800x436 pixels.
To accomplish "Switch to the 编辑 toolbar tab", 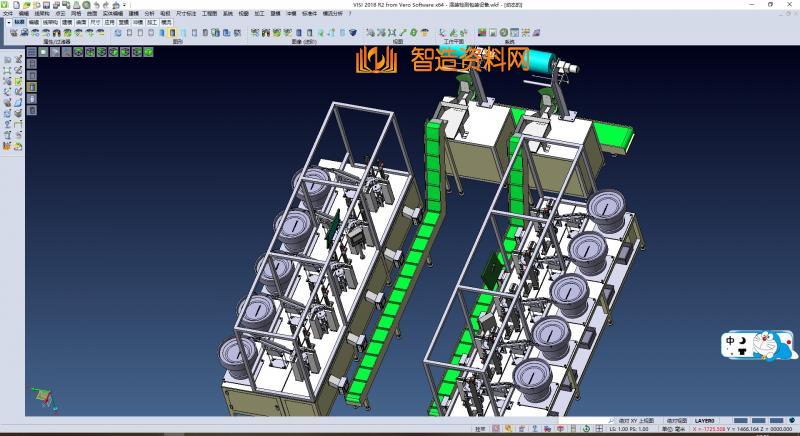I will point(35,21).
